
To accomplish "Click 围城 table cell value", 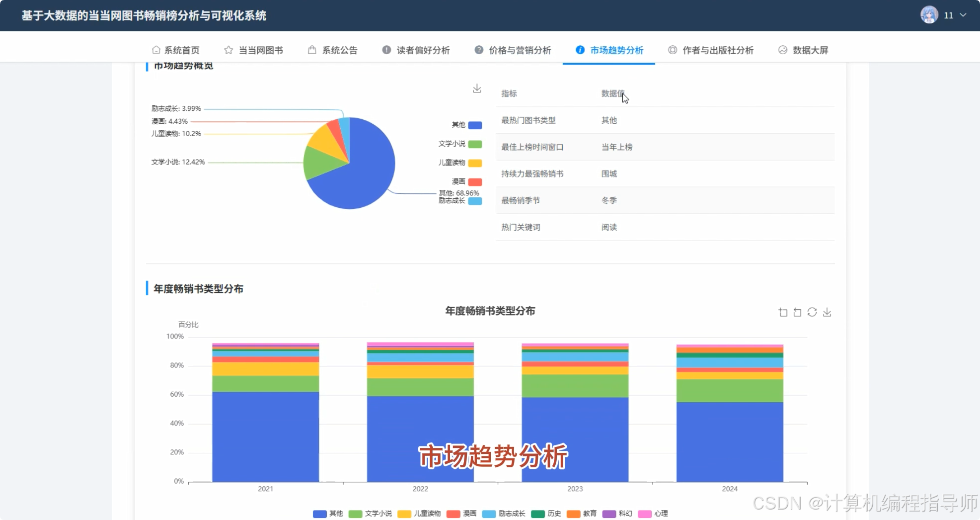I will point(609,174).
